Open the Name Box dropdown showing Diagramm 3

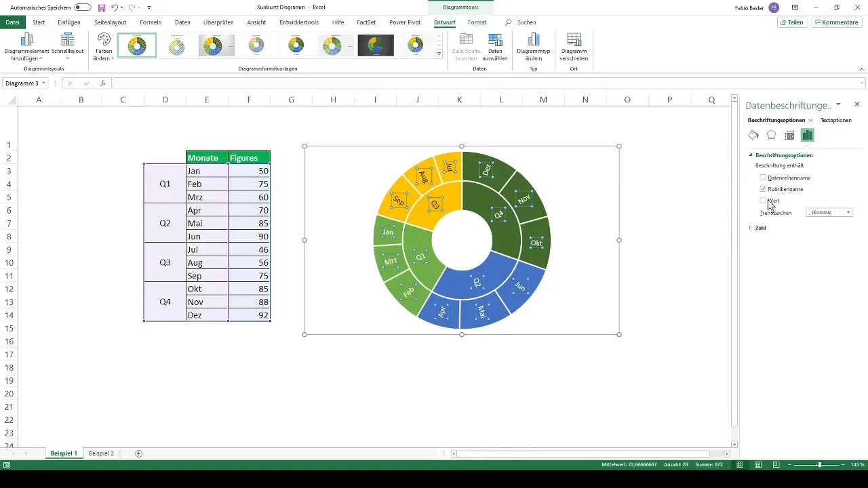tap(44, 83)
